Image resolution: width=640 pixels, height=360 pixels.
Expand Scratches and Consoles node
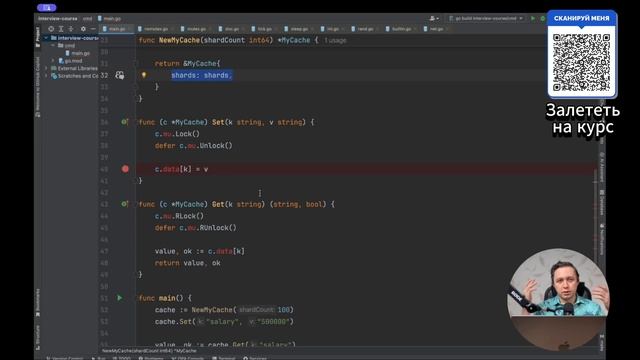pyautogui.click(x=46, y=76)
